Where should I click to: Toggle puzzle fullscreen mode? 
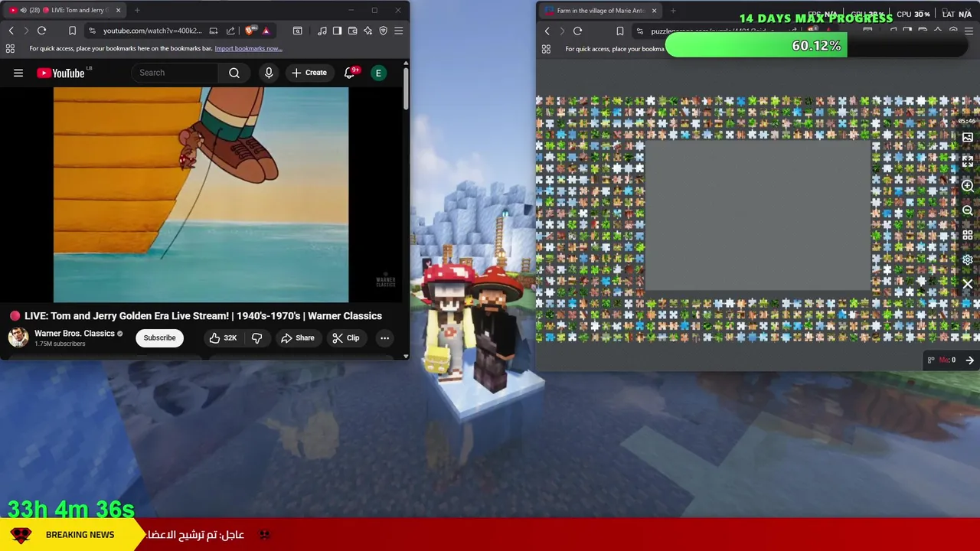coord(968,161)
